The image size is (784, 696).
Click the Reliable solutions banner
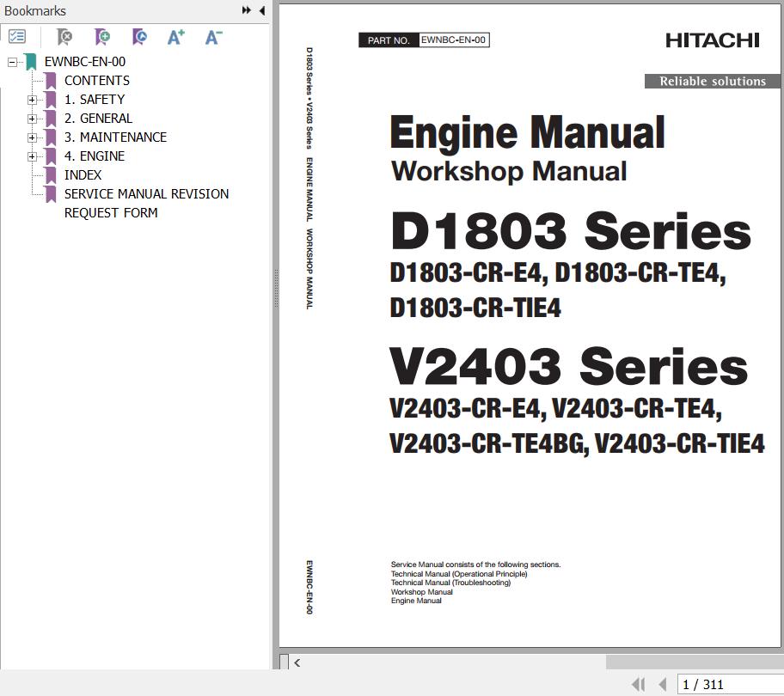click(x=713, y=81)
